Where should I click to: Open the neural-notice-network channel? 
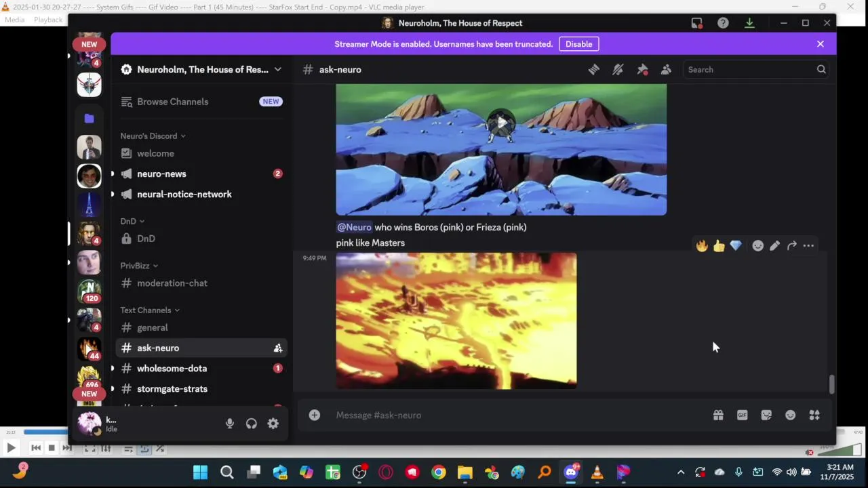(x=201, y=194)
